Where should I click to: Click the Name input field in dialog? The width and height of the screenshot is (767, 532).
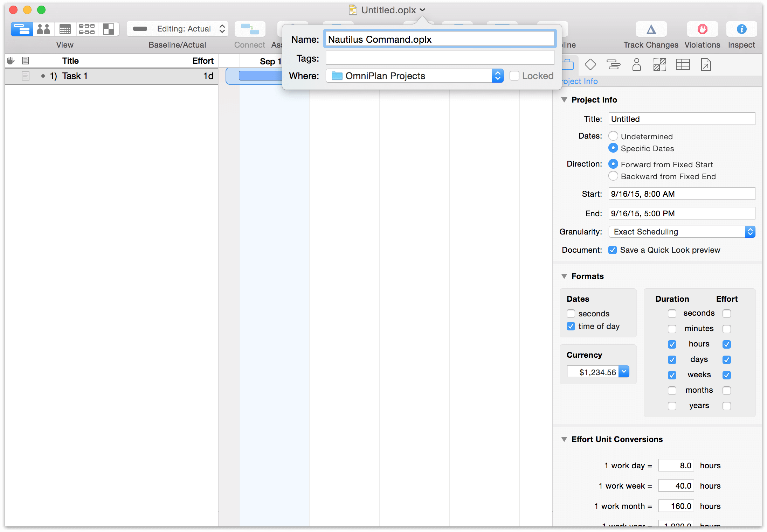pos(440,39)
